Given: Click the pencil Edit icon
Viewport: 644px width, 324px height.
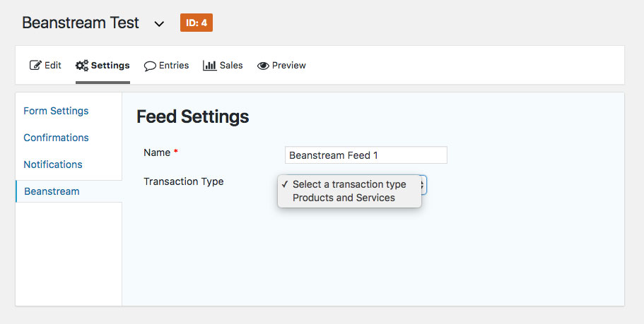Looking at the screenshot, I should coord(35,66).
